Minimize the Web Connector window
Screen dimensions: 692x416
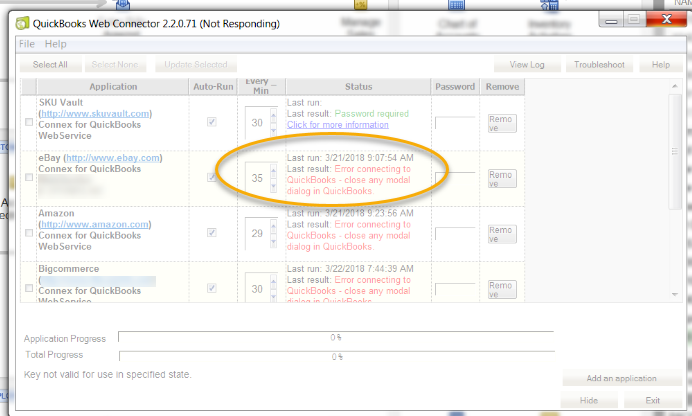click(611, 20)
